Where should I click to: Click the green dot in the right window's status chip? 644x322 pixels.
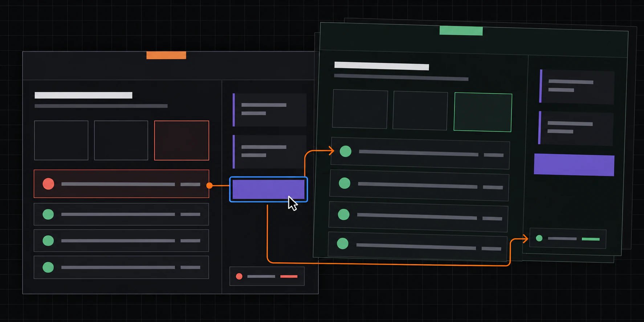pos(539,238)
